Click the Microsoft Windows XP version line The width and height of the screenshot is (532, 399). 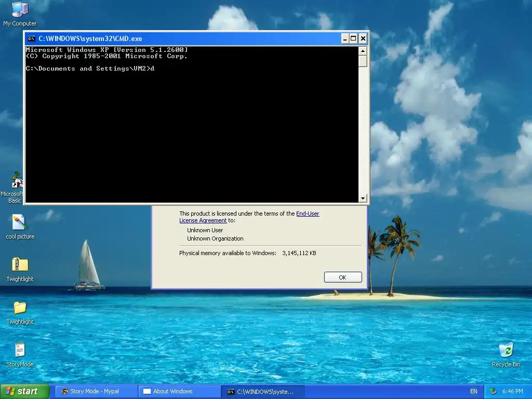(107, 50)
